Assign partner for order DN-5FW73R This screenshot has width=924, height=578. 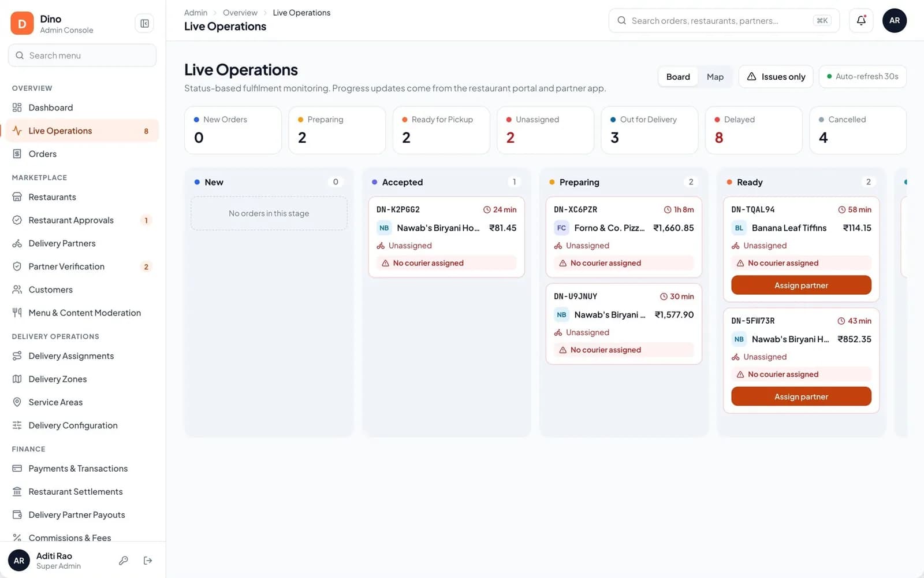[x=801, y=397]
